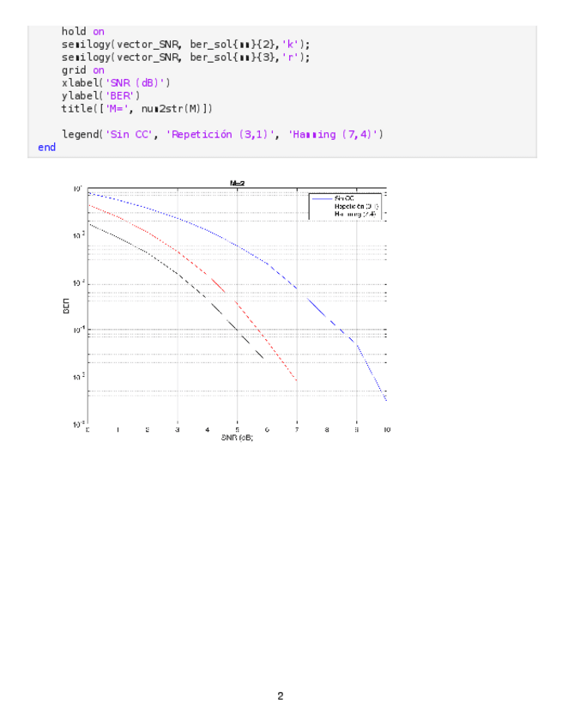Viewport: 562px width, 728px height.
Task: Click the second semilogy line with 'r'
Action: 185,58
